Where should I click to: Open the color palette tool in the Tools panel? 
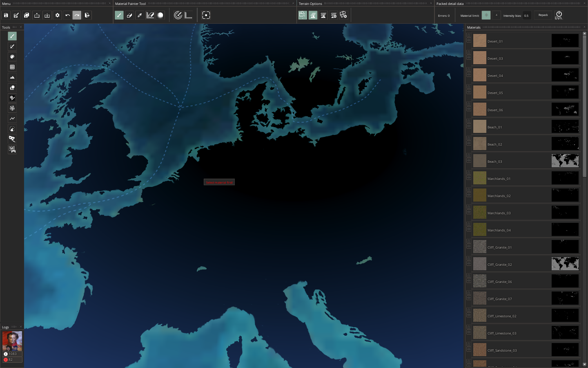tap(12, 57)
